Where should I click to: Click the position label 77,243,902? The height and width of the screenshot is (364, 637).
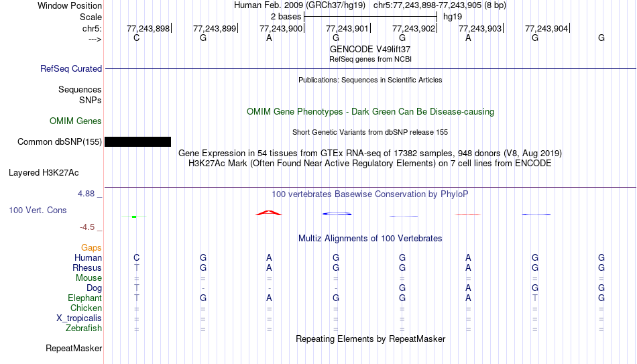[414, 28]
